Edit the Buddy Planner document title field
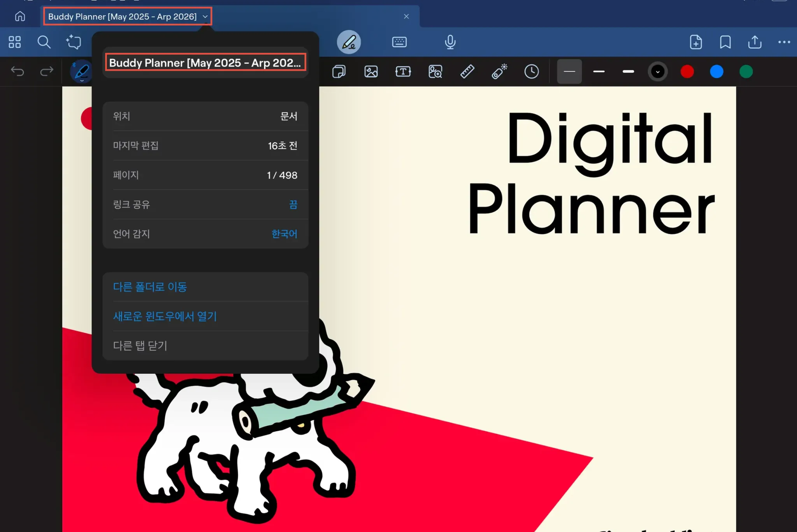The width and height of the screenshot is (797, 532). [x=205, y=63]
